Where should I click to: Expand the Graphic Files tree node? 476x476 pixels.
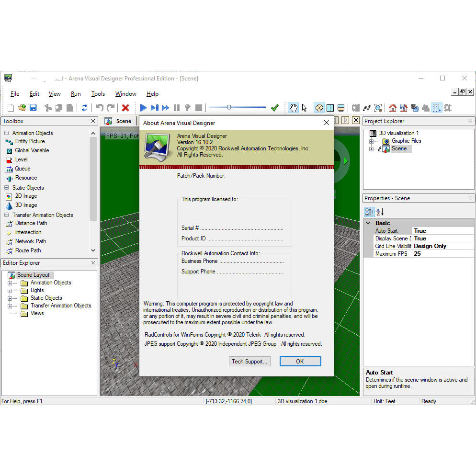[x=371, y=141]
